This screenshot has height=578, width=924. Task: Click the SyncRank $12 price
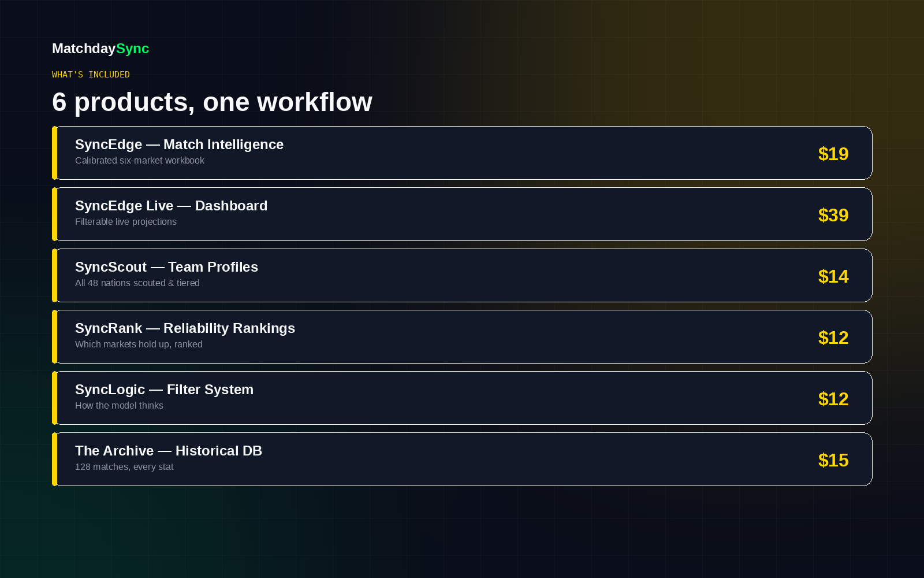coord(833,338)
